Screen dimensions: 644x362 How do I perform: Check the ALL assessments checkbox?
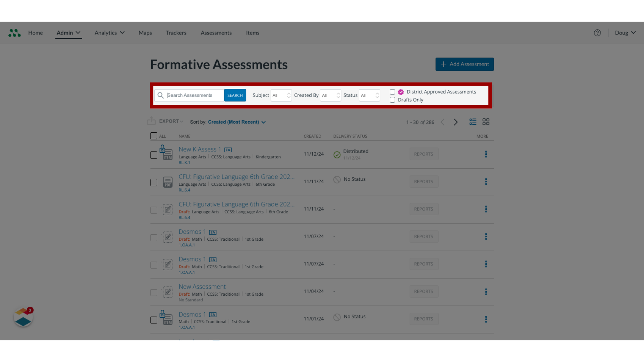click(x=154, y=136)
